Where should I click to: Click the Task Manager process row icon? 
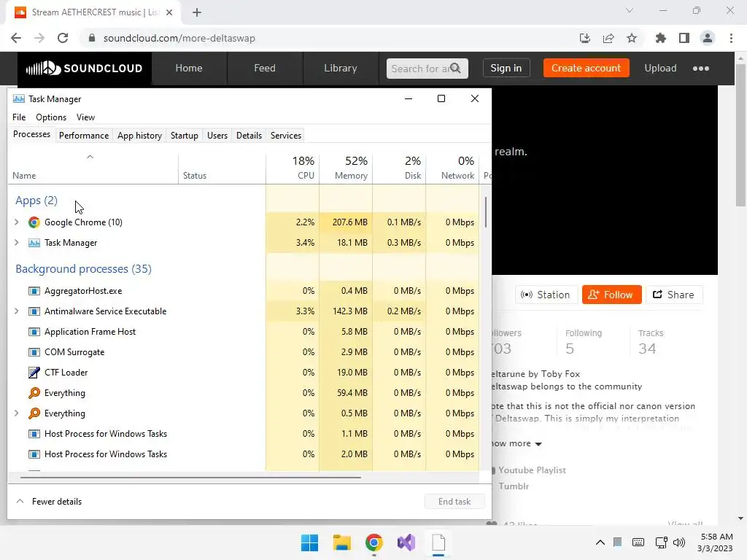click(34, 243)
